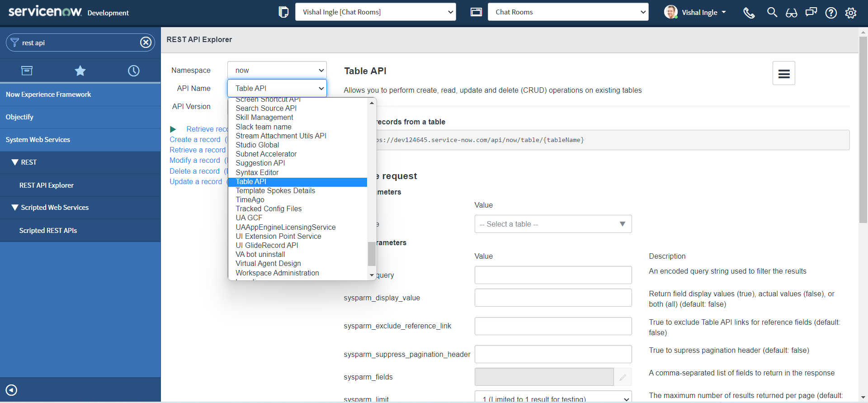Select Suggestion API option

click(x=297, y=163)
